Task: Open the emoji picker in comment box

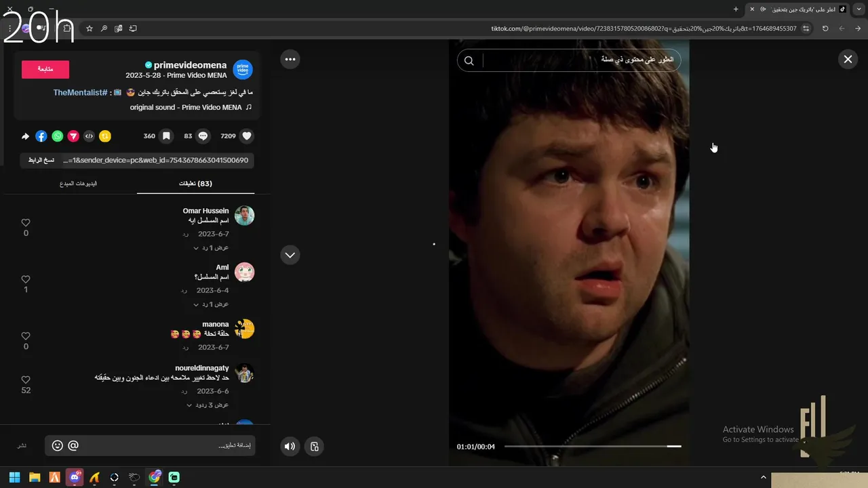Action: (58, 445)
